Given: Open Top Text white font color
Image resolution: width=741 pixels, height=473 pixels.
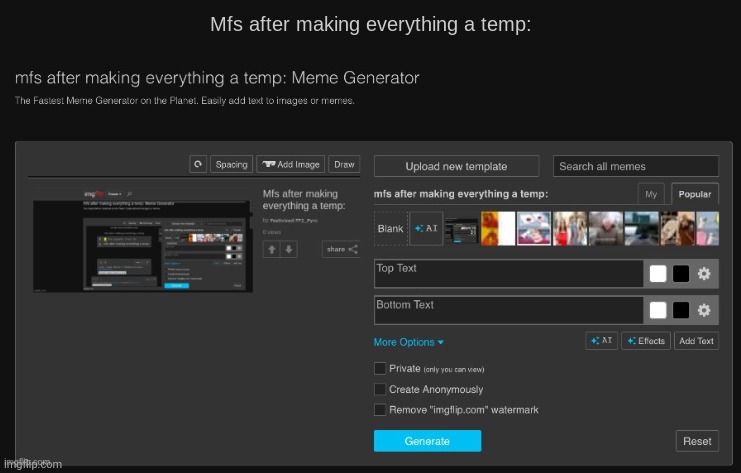Looking at the screenshot, I should [658, 274].
